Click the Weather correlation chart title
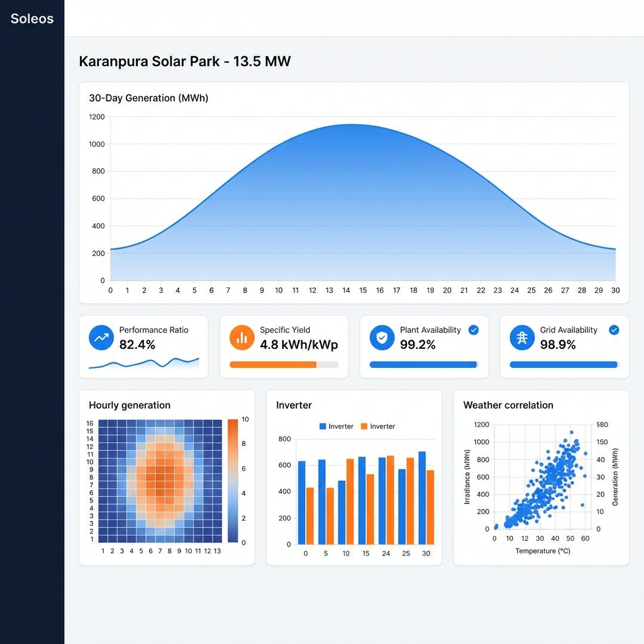 pyautogui.click(x=508, y=405)
